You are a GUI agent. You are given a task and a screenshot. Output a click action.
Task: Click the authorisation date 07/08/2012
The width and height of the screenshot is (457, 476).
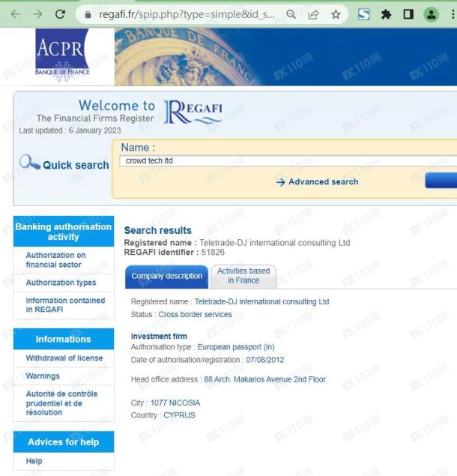point(265,360)
